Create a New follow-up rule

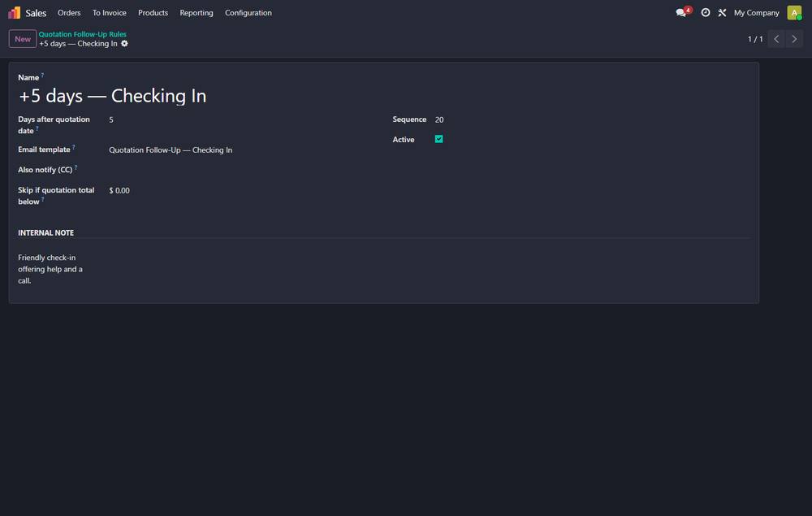(22, 39)
